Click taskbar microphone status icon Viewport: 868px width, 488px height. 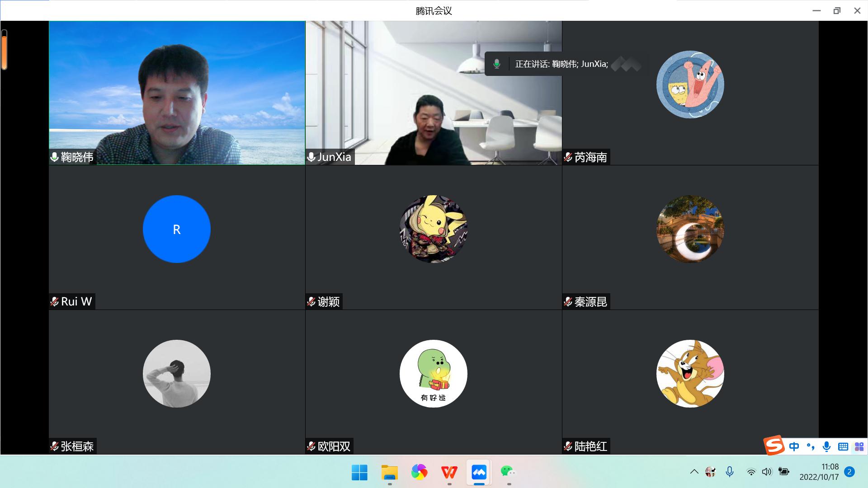[x=729, y=472]
